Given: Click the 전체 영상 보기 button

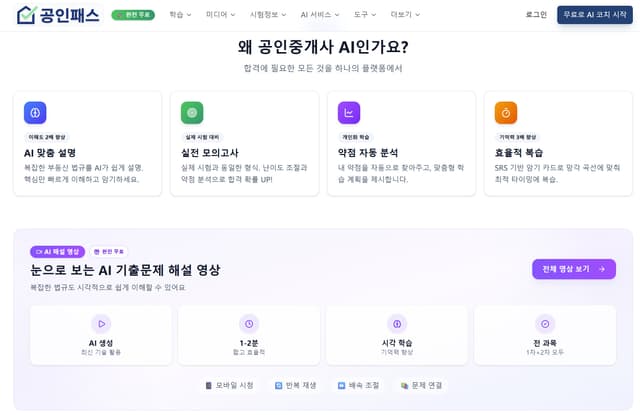Looking at the screenshot, I should pos(574,269).
